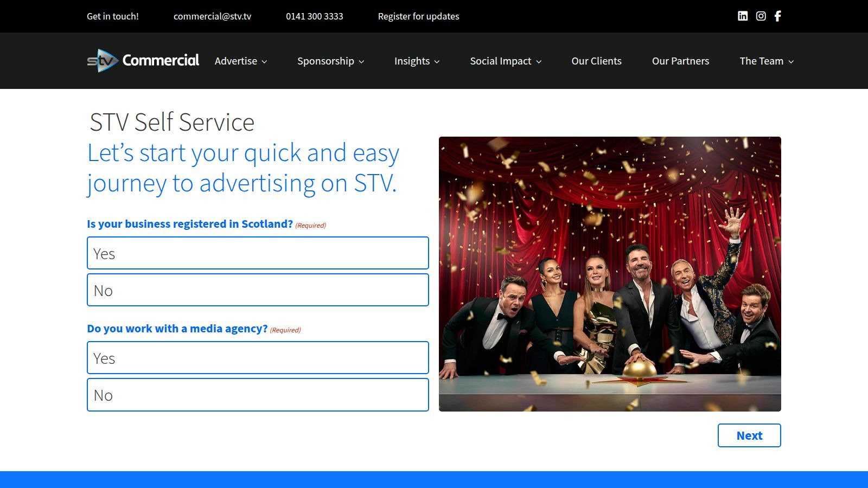
Task: Click the talent show judges promotional image
Action: 610,274
